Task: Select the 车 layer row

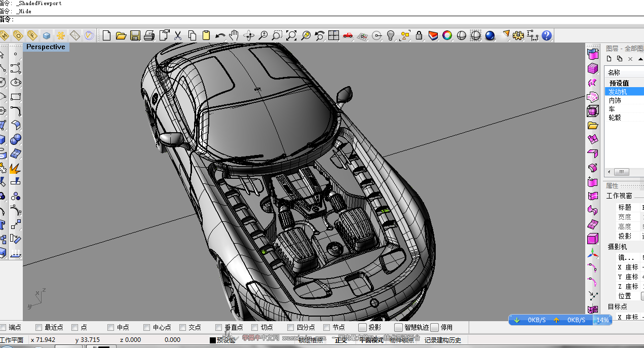Action: point(624,109)
